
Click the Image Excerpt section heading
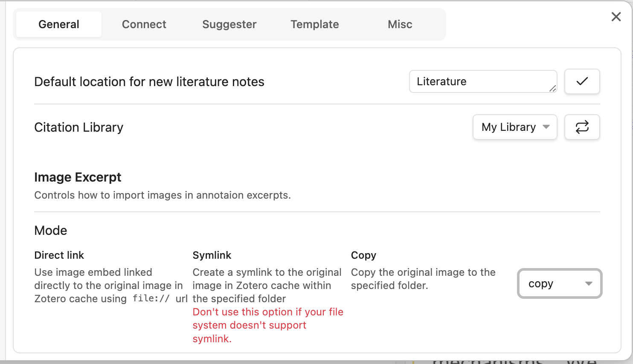tap(78, 177)
